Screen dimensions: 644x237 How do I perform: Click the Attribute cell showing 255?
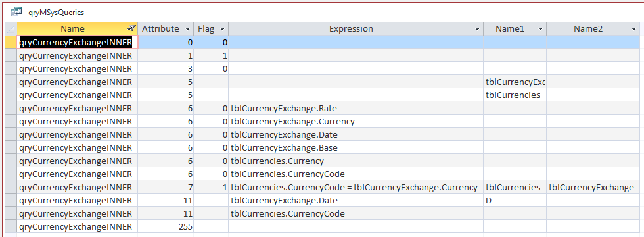click(166, 226)
